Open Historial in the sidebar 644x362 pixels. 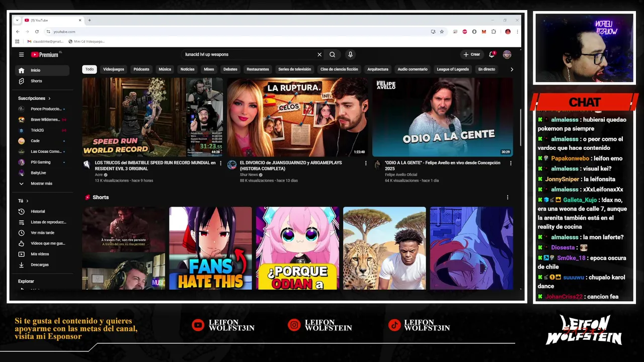click(42, 212)
